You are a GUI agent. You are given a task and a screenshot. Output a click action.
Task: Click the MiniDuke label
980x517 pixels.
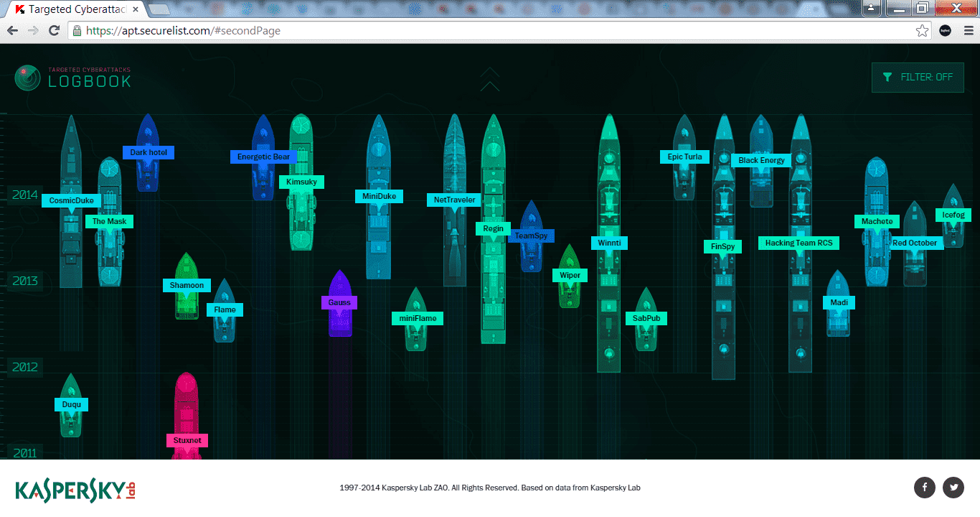(379, 196)
